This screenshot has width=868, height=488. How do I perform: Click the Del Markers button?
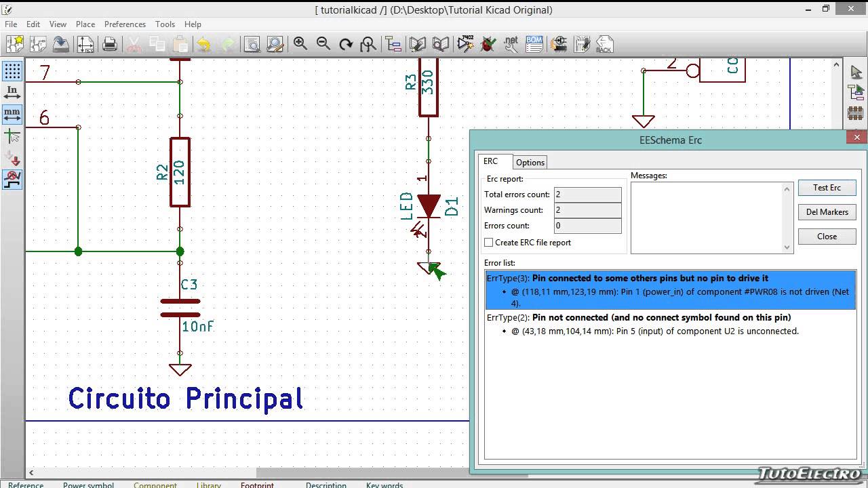pyautogui.click(x=827, y=212)
